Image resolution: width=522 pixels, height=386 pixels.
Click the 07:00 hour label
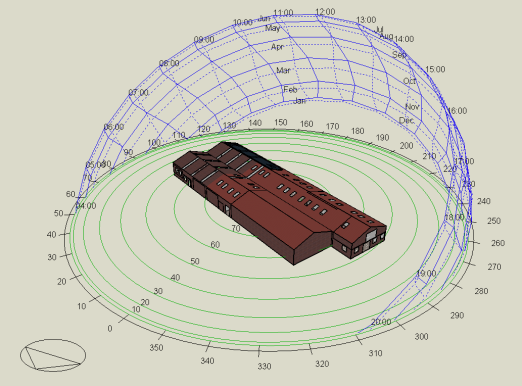[138, 92]
